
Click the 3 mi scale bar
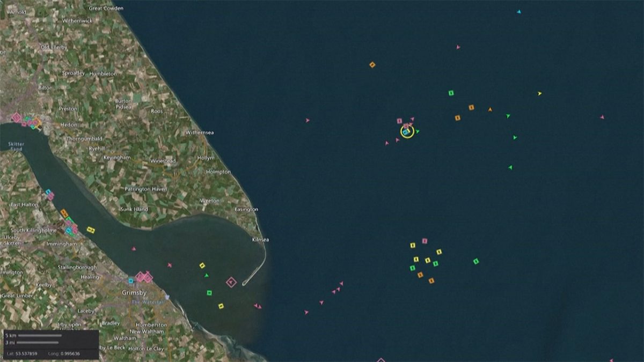tap(39, 342)
